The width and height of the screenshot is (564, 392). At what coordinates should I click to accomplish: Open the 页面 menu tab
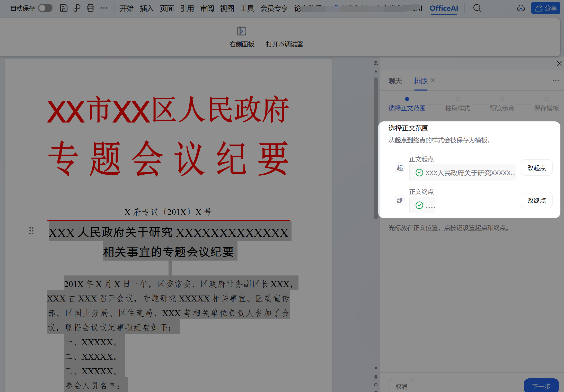point(167,8)
